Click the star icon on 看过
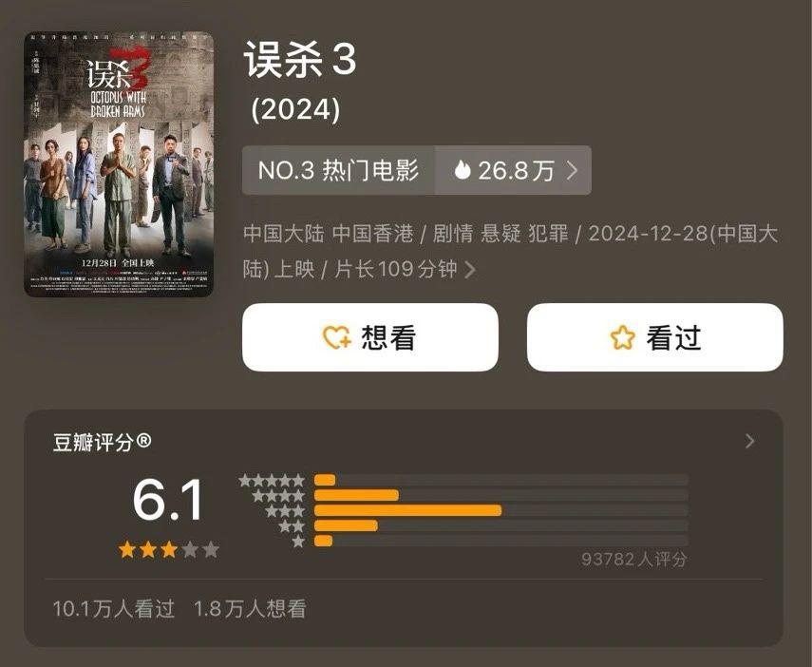The width and height of the screenshot is (812, 667). [622, 337]
